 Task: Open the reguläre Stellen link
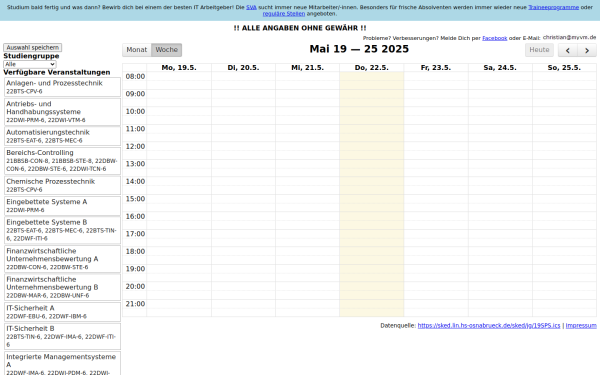(284, 13)
